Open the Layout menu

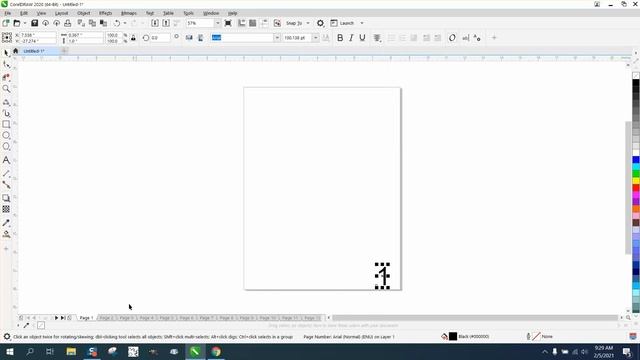62,13
